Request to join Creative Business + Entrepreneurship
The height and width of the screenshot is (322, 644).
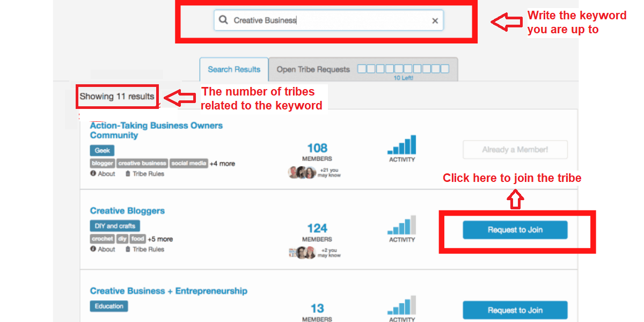tap(515, 310)
